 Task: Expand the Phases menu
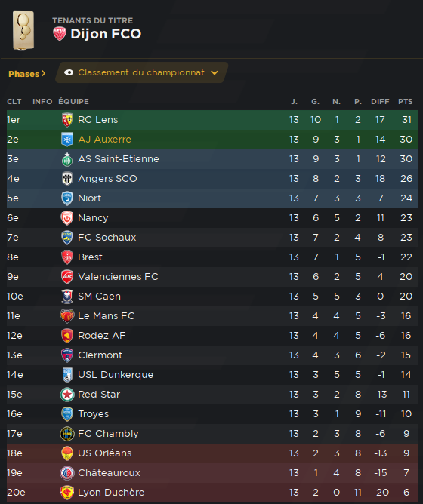(26, 74)
